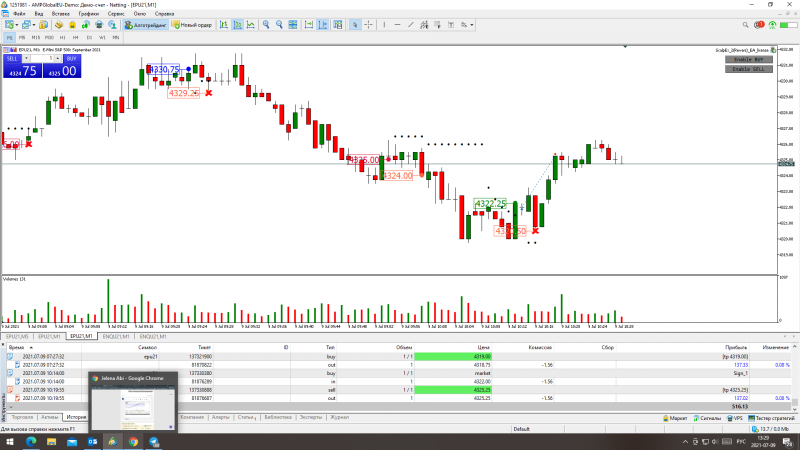800x450 pixels.
Task: Click the green VPS status icon
Action: tap(772, 24)
